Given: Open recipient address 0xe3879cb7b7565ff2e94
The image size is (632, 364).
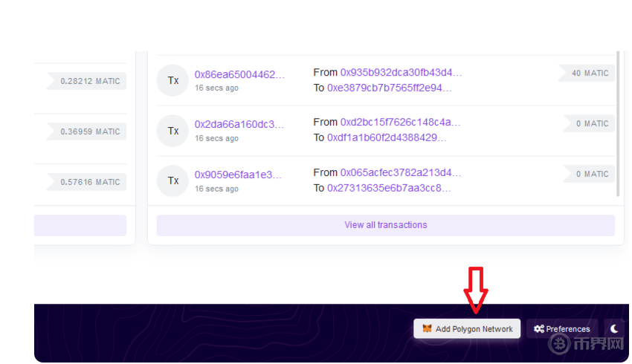Looking at the screenshot, I should point(389,88).
